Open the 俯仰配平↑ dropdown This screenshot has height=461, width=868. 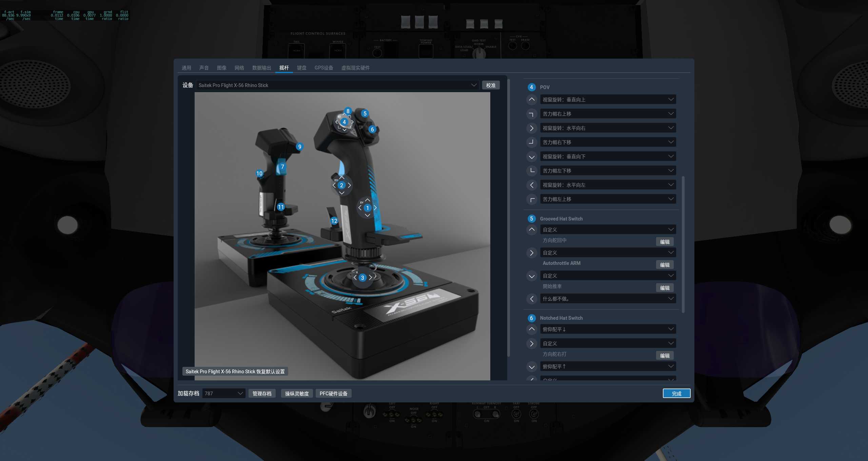click(608, 366)
